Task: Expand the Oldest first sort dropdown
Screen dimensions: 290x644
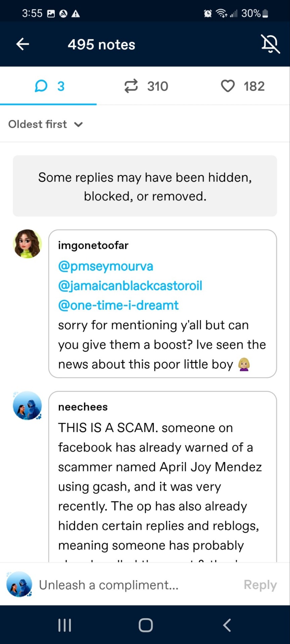Action: 46,124
